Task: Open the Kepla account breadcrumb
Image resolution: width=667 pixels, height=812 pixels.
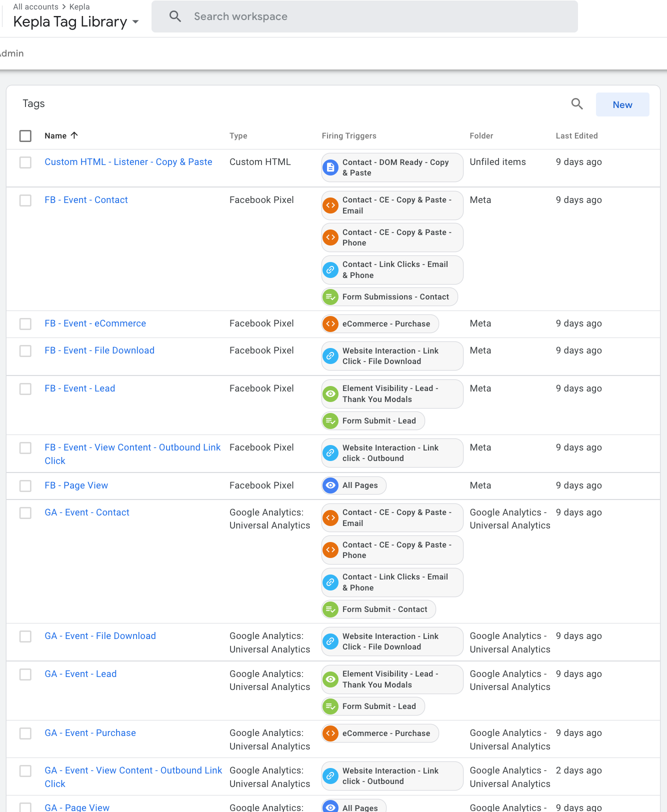Action: coord(79,7)
